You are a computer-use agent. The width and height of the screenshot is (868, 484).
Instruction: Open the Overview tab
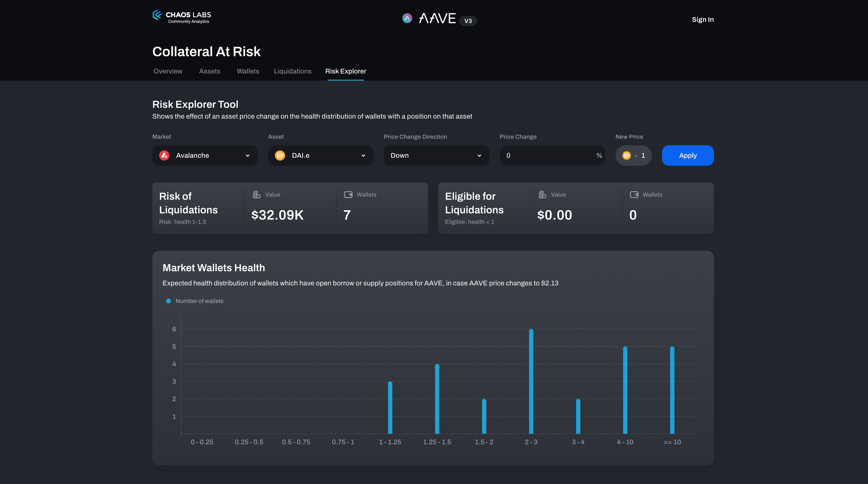(168, 71)
